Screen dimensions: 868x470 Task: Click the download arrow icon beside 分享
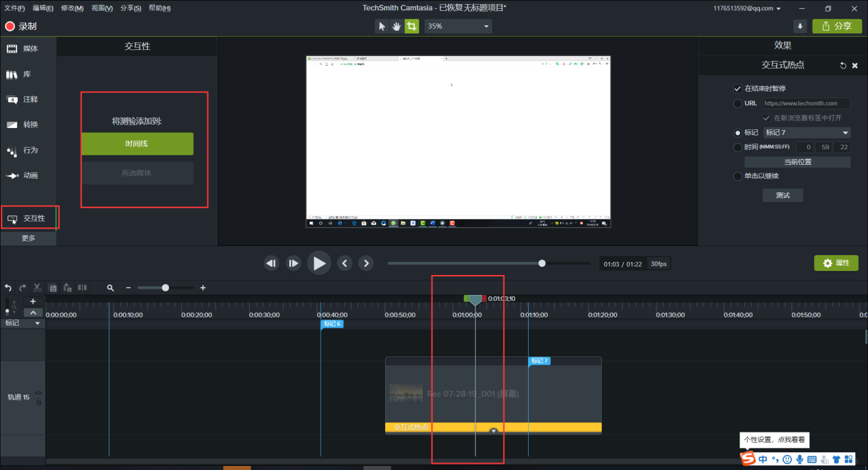800,26
